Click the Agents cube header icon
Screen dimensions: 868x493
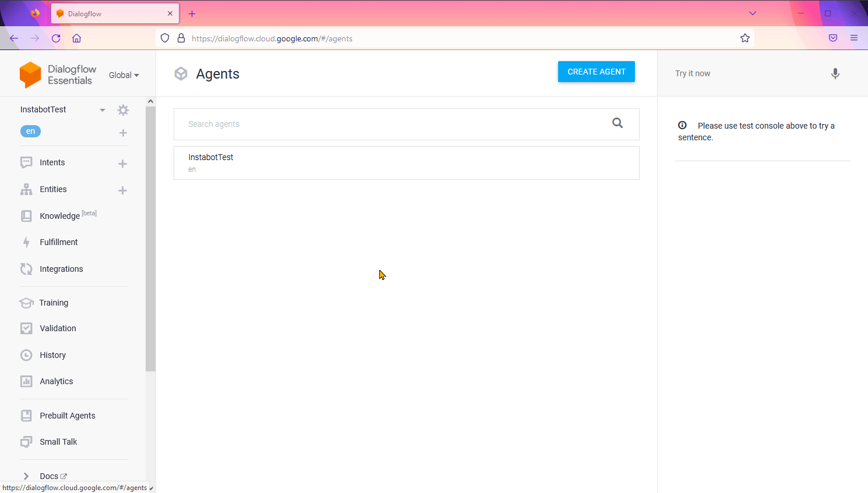point(181,74)
